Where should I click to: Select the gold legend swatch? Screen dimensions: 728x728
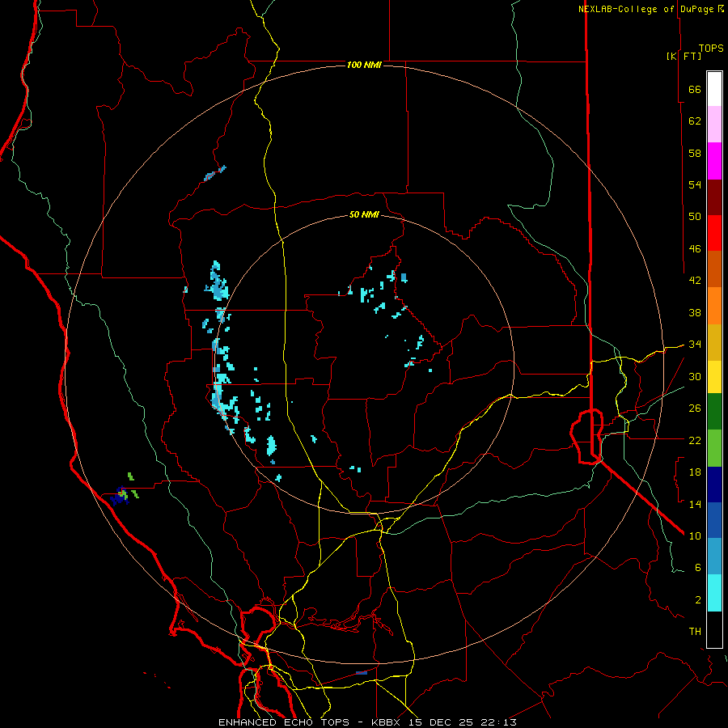714,343
